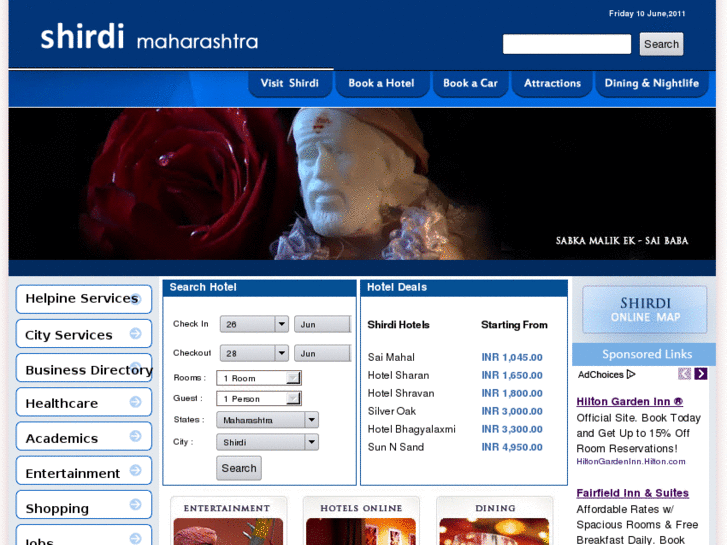Open Helpine Services menu item

point(84,299)
